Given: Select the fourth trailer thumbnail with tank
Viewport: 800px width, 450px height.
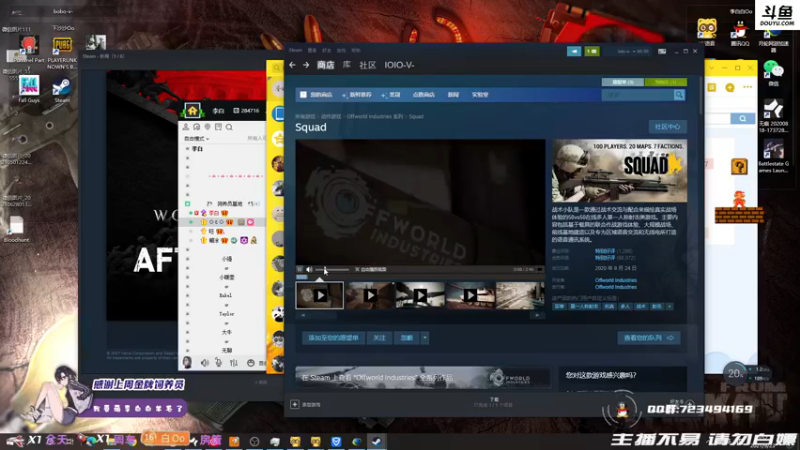Looking at the screenshot, I should pyautogui.click(x=470, y=295).
